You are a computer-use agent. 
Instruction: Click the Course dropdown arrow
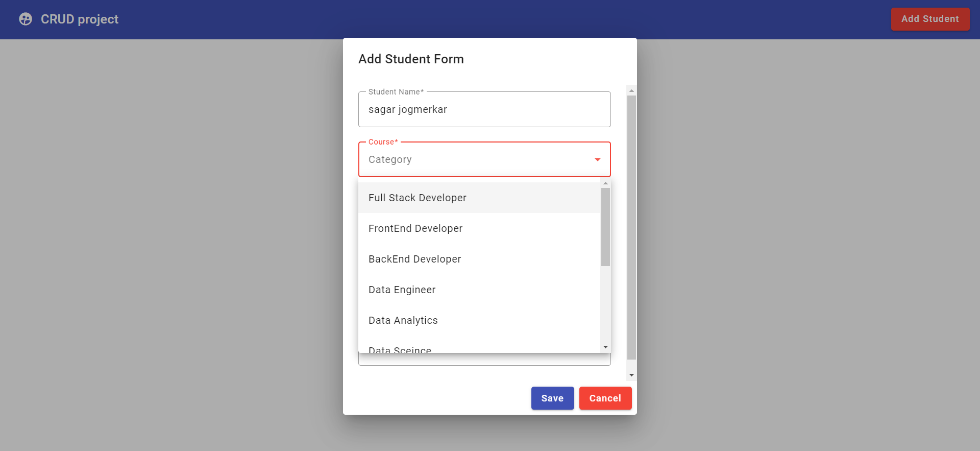click(597, 159)
